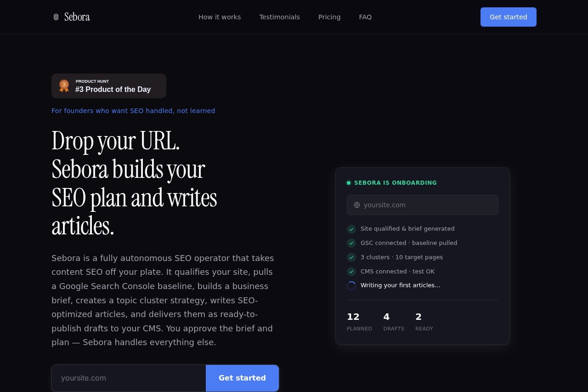Click the Sebora brand name in header

pyautogui.click(x=77, y=17)
